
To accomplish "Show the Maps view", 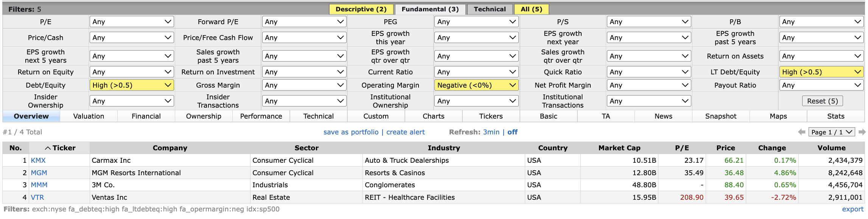I will pyautogui.click(x=778, y=116).
